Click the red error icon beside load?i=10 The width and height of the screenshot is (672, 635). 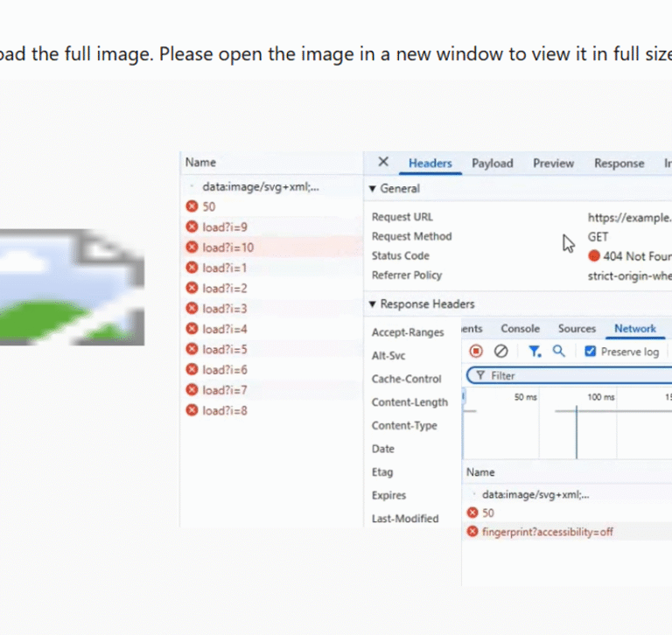192,248
